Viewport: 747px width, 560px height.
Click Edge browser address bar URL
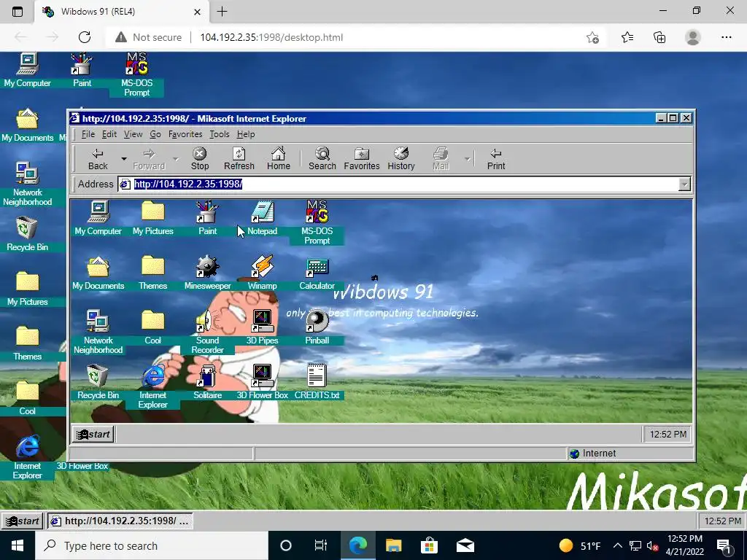(x=271, y=37)
